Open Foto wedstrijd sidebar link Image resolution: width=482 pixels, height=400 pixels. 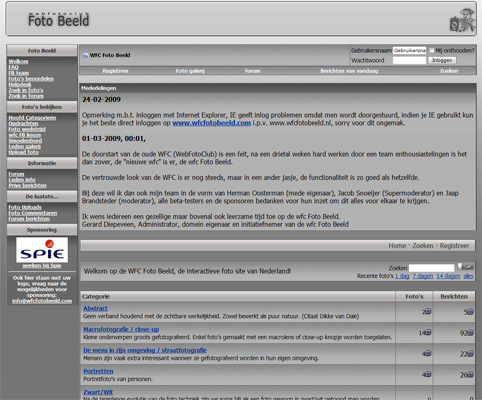click(x=27, y=129)
